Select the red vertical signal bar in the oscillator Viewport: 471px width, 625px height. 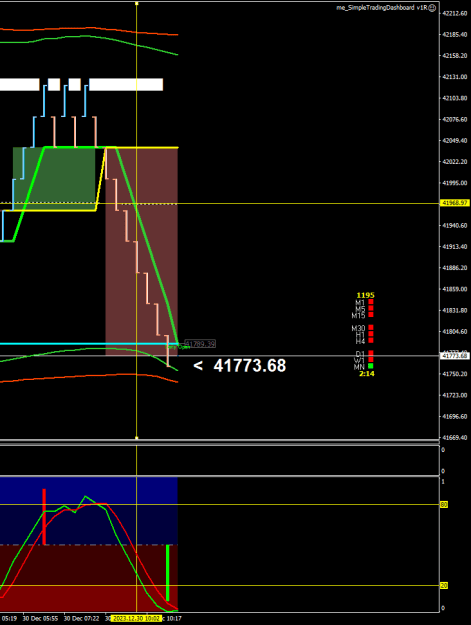pyautogui.click(x=44, y=517)
